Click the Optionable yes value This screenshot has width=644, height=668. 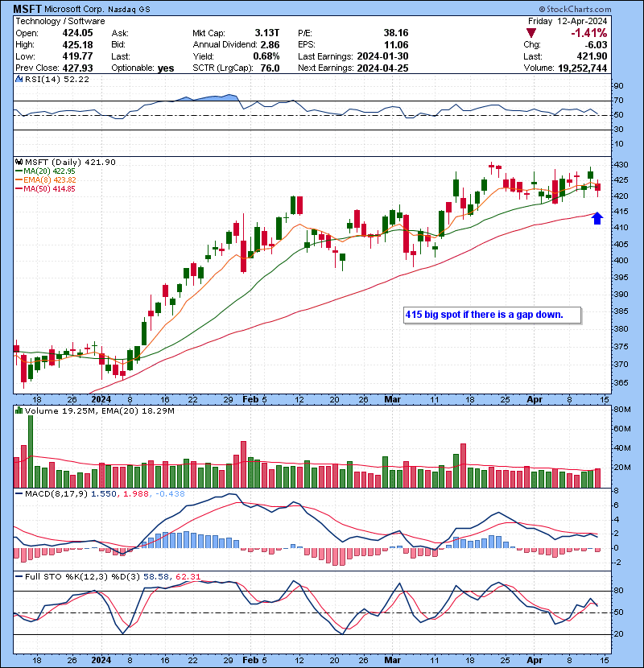pos(166,68)
